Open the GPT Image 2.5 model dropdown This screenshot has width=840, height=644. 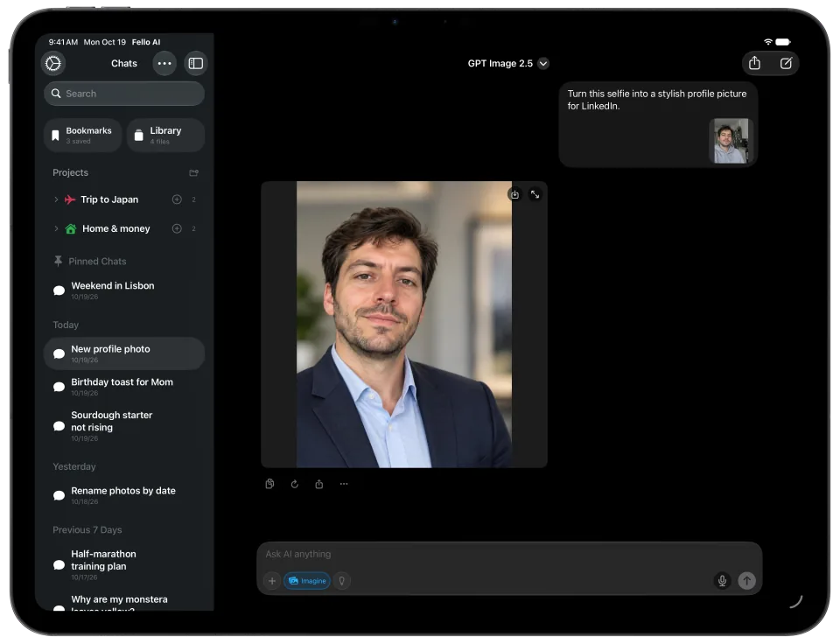[x=507, y=63]
